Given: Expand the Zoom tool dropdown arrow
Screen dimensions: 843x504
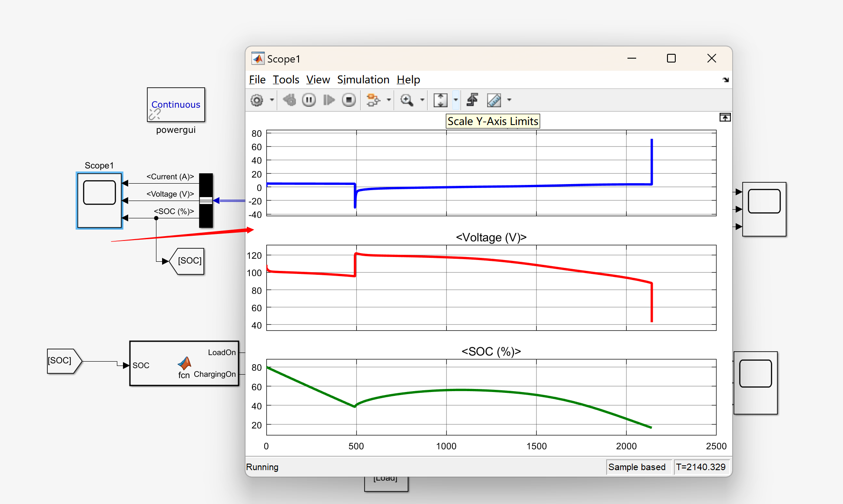Looking at the screenshot, I should 422,100.
